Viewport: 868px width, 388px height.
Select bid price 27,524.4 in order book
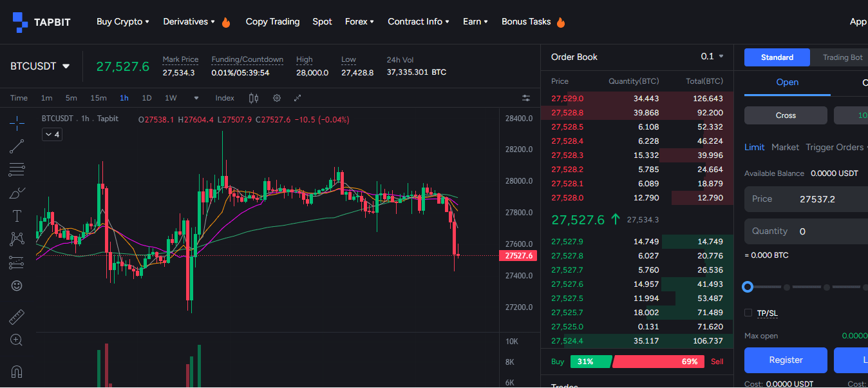[x=567, y=341]
